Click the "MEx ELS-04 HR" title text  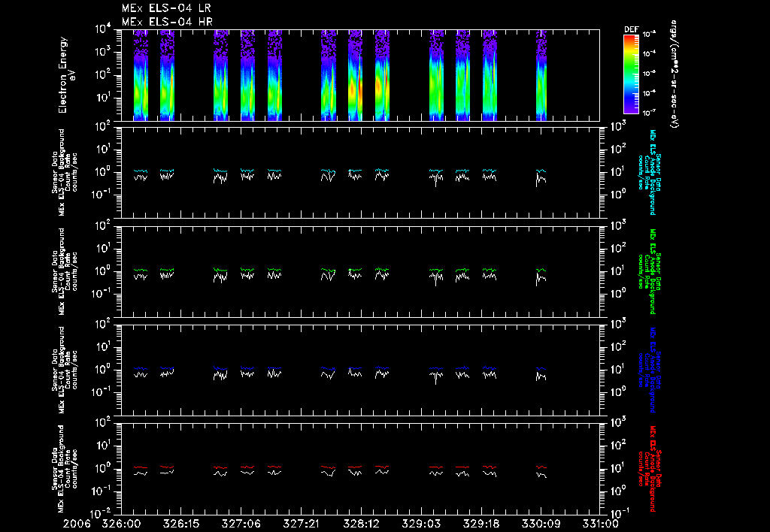167,22
